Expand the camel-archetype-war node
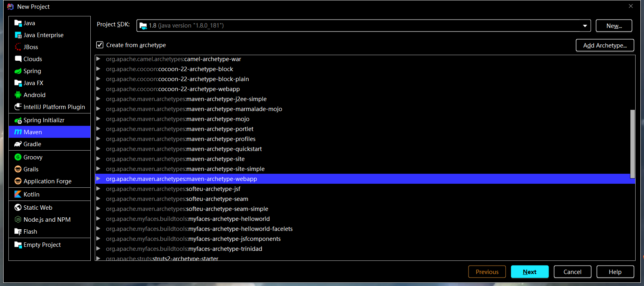Screen dimensions: 644x286 point(98,59)
